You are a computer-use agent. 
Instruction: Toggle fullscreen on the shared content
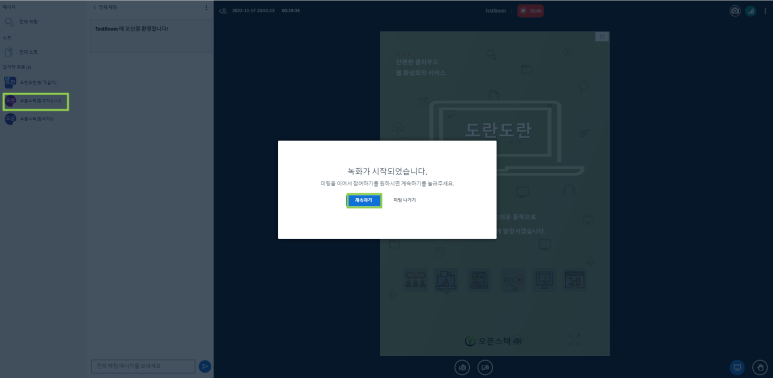[601, 36]
